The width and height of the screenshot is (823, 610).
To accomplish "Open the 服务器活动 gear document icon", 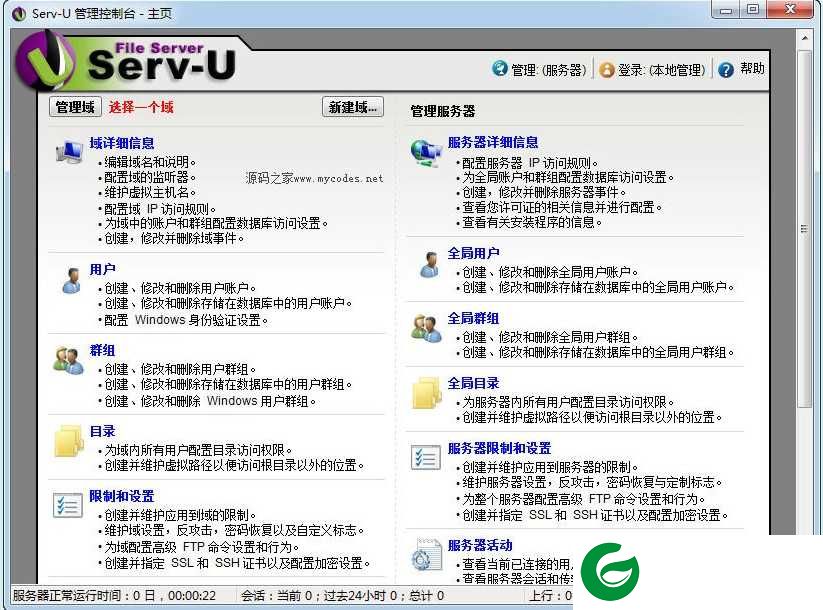I will point(427,554).
